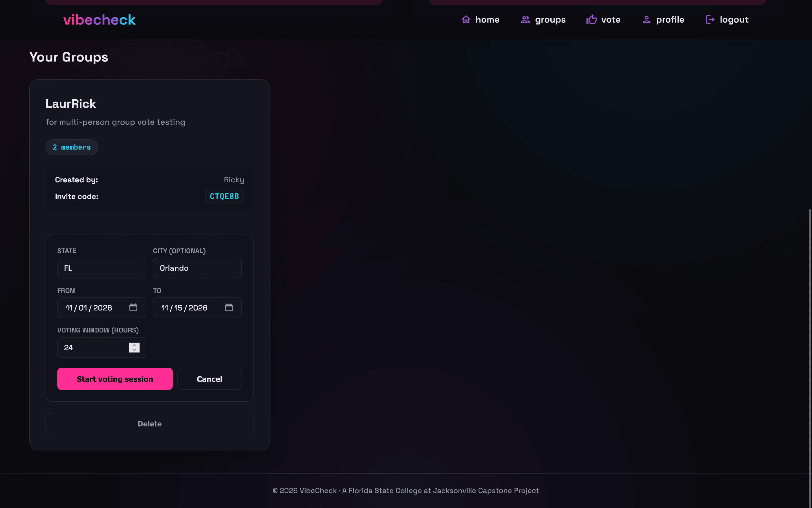Click the voting window hours field
The height and width of the screenshot is (508, 812).
(x=102, y=347)
